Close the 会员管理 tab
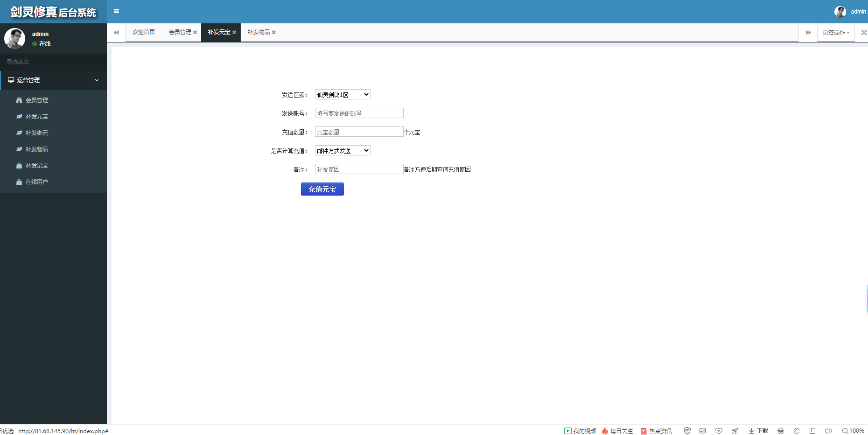 (195, 32)
